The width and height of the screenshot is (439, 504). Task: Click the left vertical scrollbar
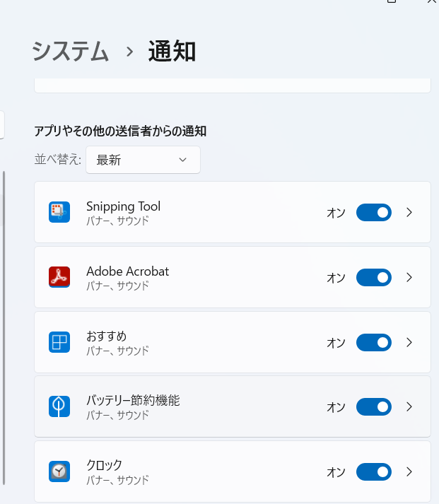pos(4,325)
